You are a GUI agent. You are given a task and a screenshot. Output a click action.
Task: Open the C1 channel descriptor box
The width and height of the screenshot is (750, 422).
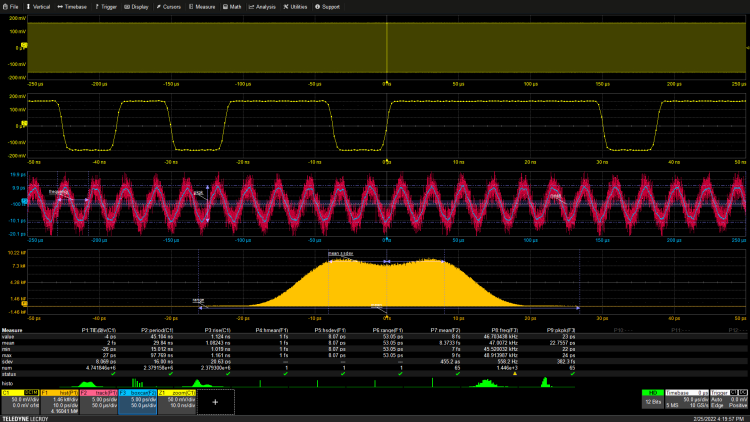tap(20, 402)
